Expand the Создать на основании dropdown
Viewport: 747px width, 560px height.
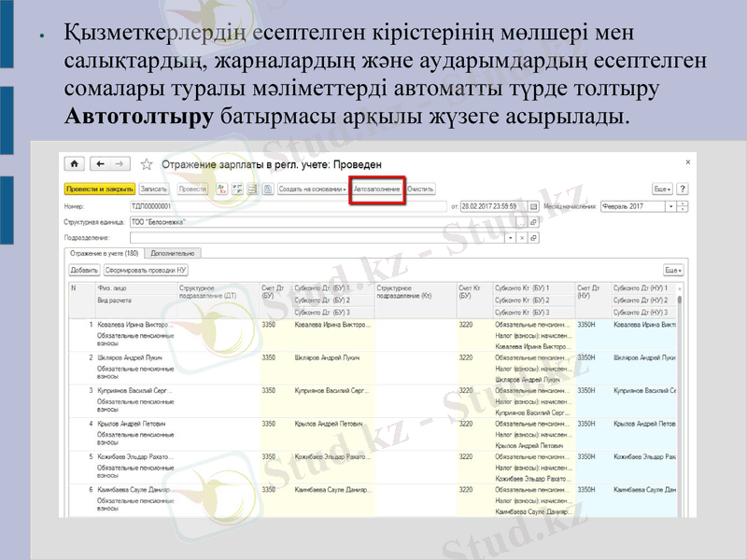312,189
